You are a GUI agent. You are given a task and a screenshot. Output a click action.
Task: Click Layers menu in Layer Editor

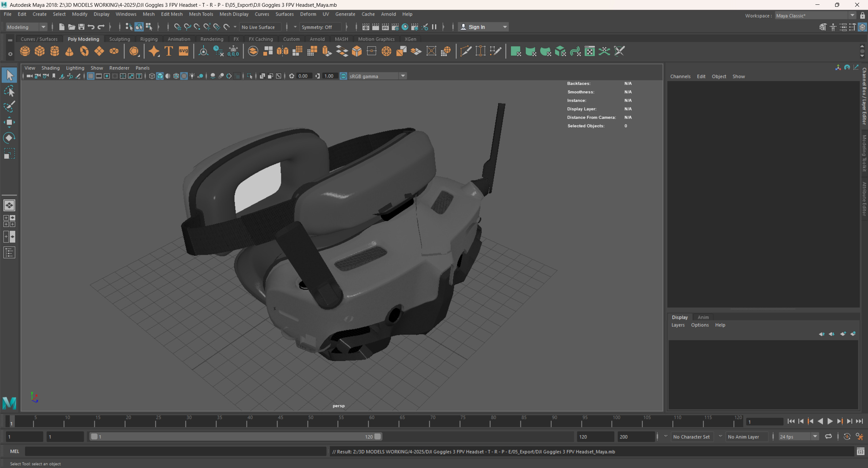678,325
